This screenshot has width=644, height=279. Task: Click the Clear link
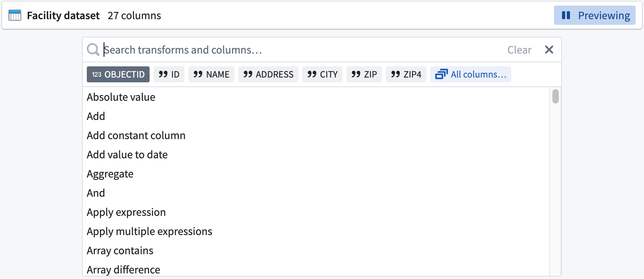(519, 50)
